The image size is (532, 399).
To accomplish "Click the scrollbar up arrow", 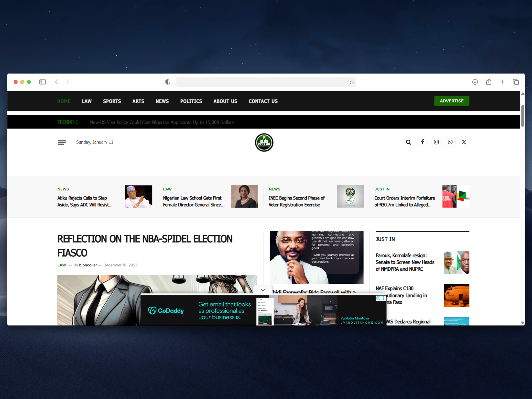I will pyautogui.click(x=523, y=94).
